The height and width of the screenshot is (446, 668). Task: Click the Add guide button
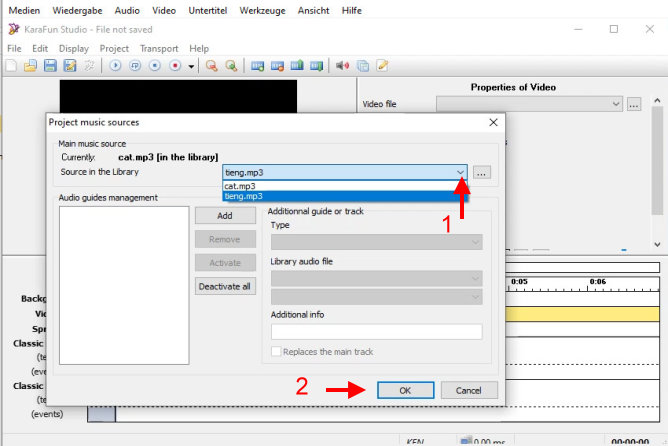click(224, 216)
